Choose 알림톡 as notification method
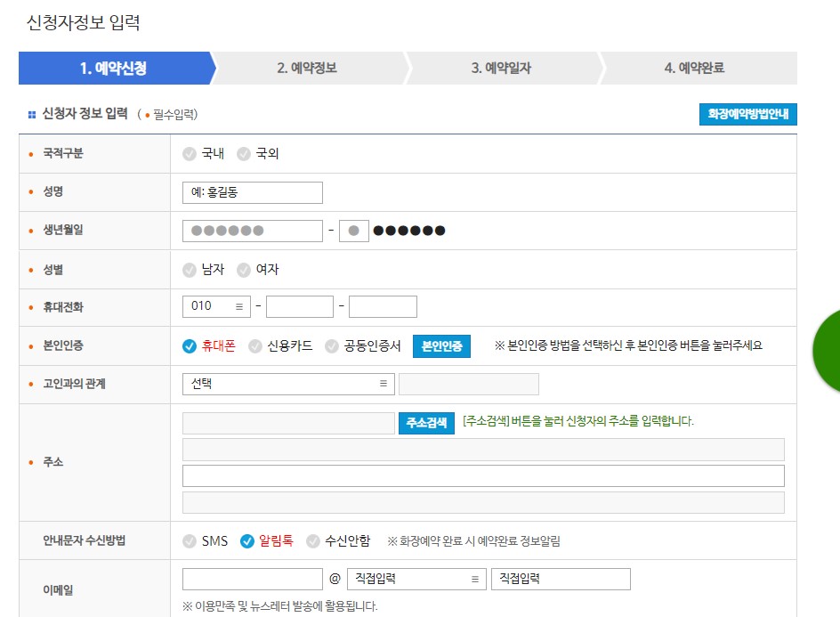The height and width of the screenshot is (617, 840). point(247,541)
